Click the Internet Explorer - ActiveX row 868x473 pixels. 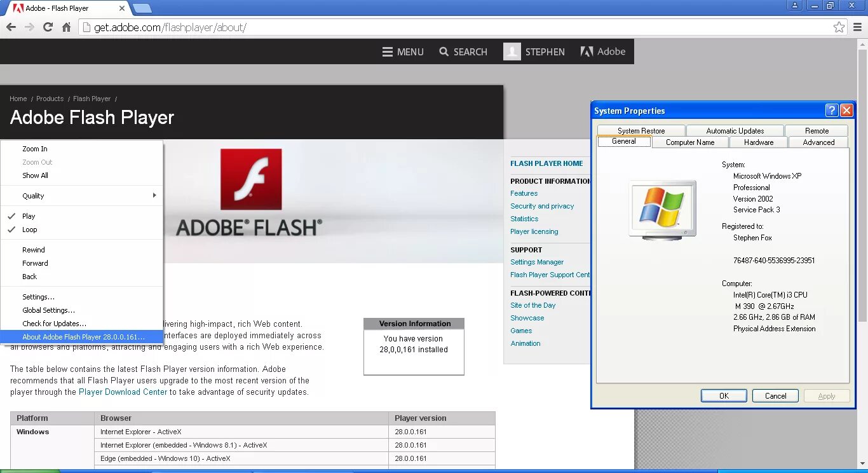coord(253,432)
